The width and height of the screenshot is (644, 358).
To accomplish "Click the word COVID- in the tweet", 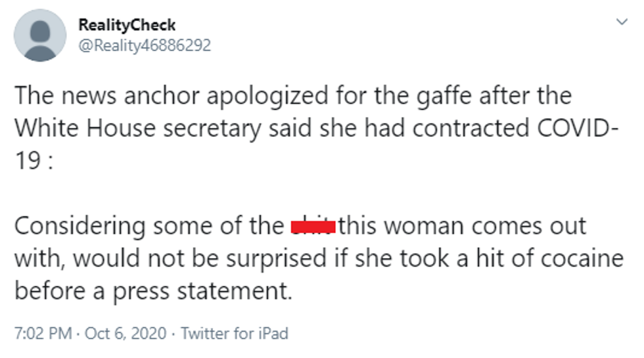I will 576,127.
